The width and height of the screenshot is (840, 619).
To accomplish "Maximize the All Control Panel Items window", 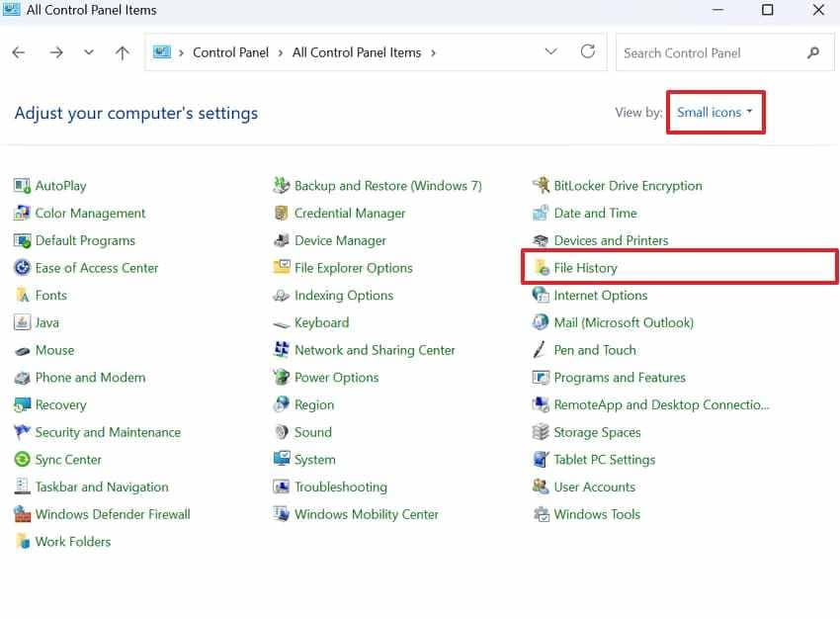I will coord(767,10).
